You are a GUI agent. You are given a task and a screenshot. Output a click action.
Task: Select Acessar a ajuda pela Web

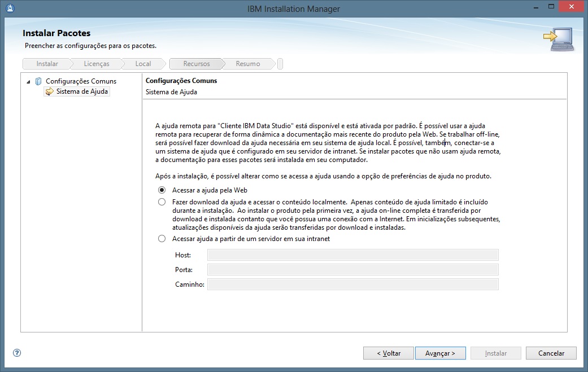(162, 190)
